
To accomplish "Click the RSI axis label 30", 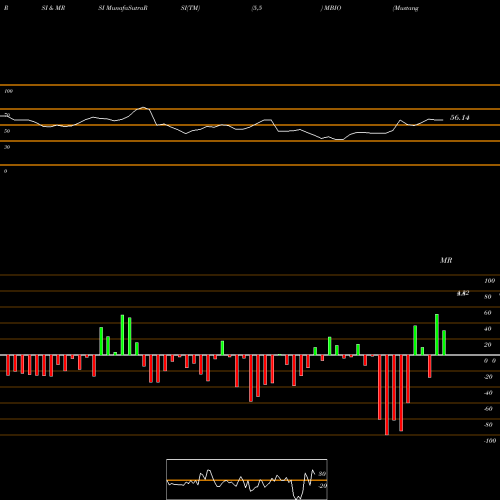I will tap(7, 147).
